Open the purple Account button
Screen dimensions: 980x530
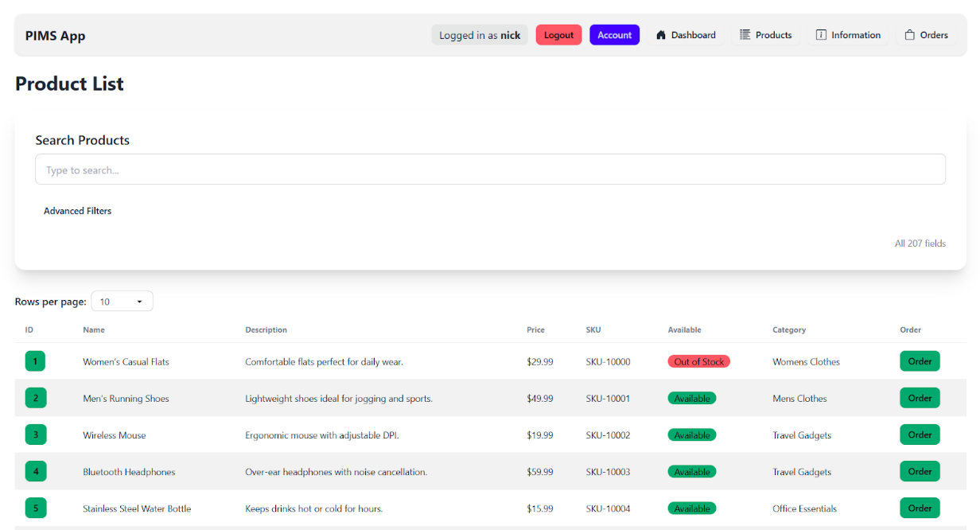click(x=614, y=35)
